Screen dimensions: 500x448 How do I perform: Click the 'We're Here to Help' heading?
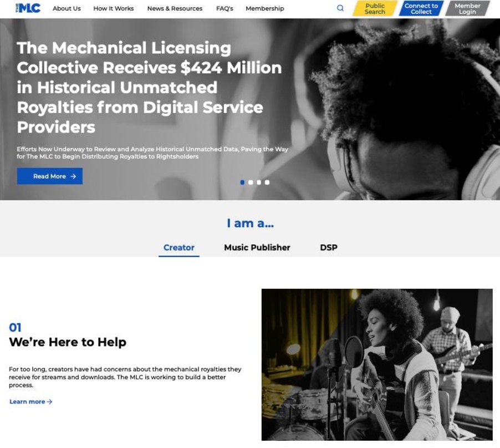pyautogui.click(x=68, y=342)
